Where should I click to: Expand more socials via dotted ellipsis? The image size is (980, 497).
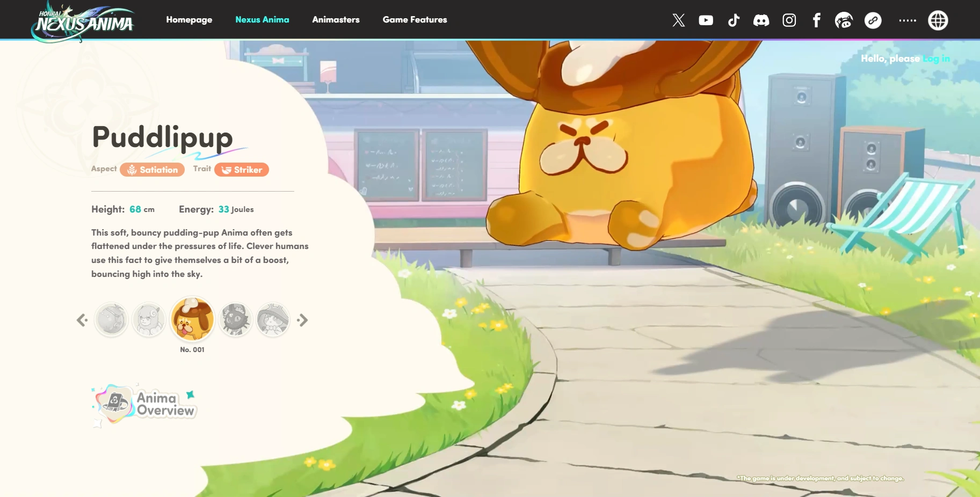tap(908, 20)
